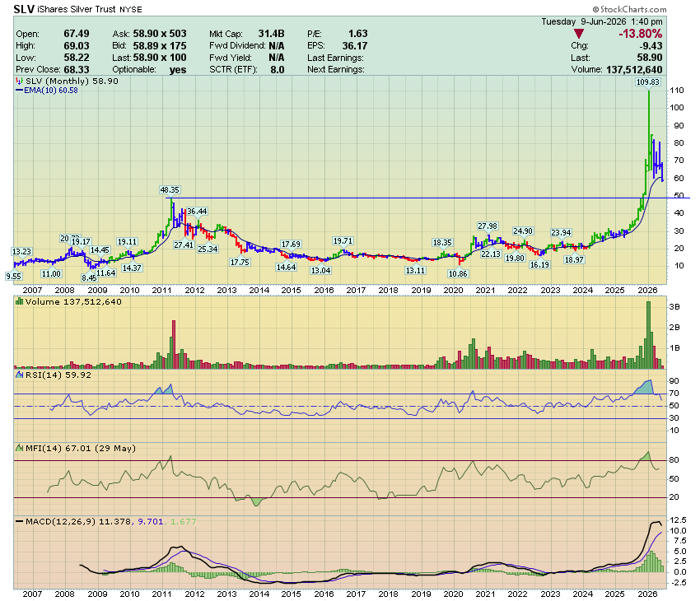
Task: Click the 10.86 low price label
Action: tap(458, 274)
